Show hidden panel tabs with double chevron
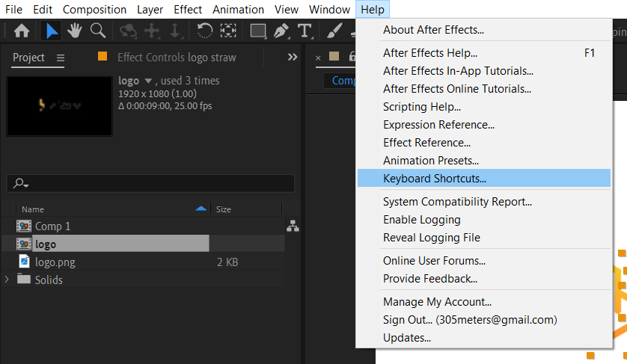The width and height of the screenshot is (627, 364). [x=293, y=58]
